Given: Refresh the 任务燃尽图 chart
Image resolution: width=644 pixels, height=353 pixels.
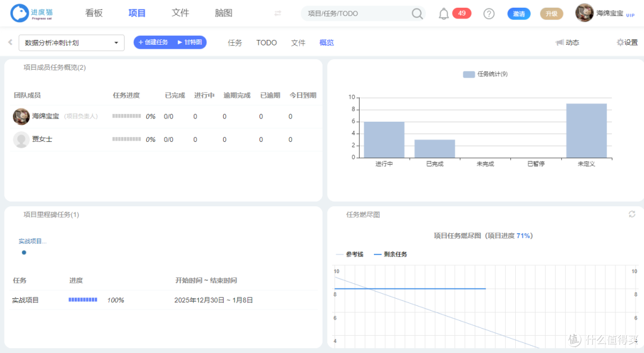Looking at the screenshot, I should (631, 214).
